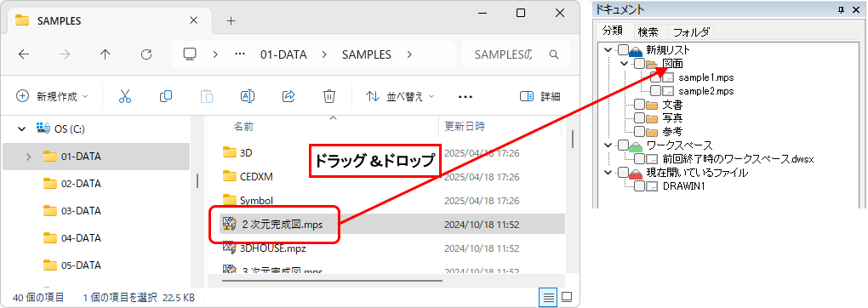This screenshot has width=868, height=308.
Task: Click the 3D folder icon
Action: 230,152
